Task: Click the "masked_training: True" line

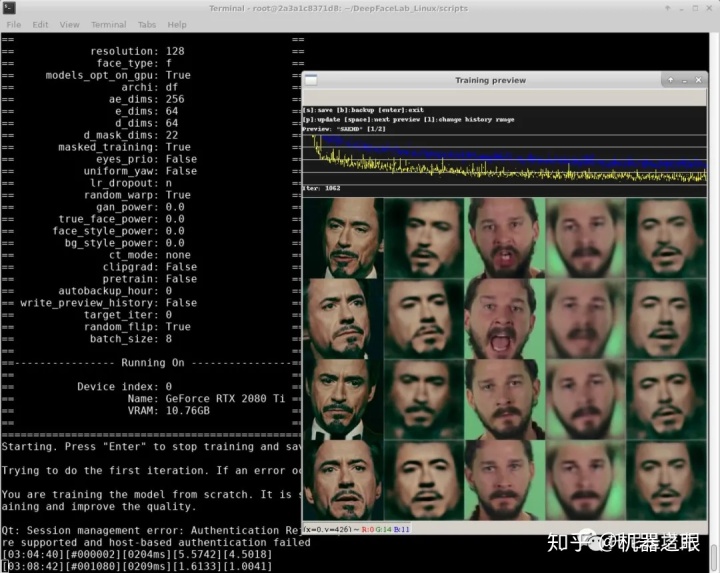Action: tap(124, 147)
